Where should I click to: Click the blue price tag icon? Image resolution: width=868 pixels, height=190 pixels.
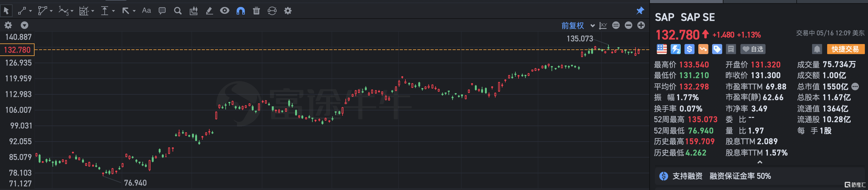coord(717,49)
